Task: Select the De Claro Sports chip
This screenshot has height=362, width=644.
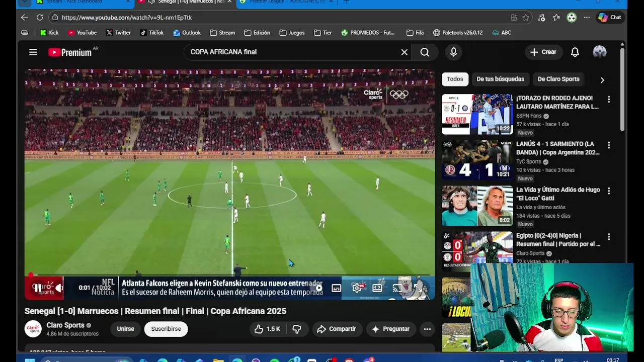Action: (x=558, y=79)
